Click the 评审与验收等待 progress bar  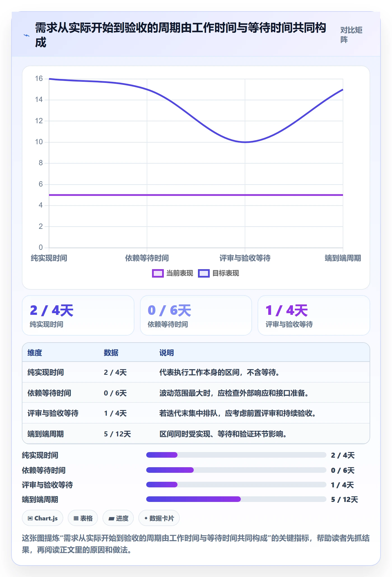pos(236,485)
